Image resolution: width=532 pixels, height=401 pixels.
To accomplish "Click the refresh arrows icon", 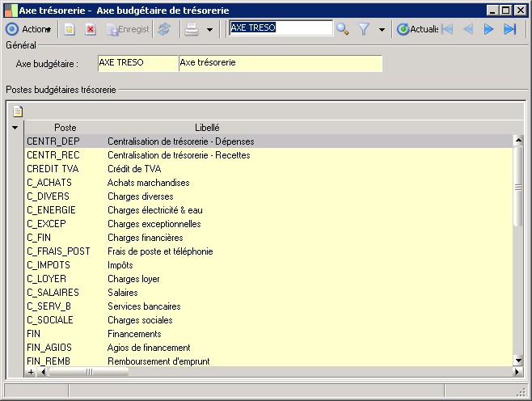I will click(164, 29).
